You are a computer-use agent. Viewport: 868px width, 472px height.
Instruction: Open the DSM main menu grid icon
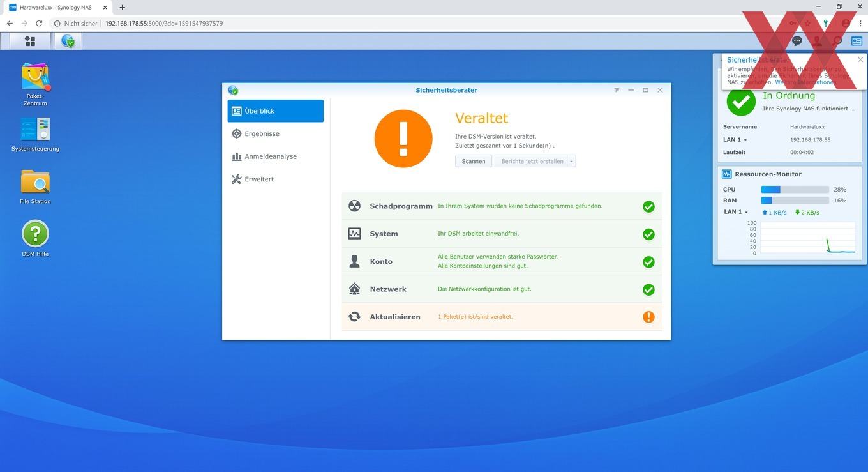click(x=30, y=41)
